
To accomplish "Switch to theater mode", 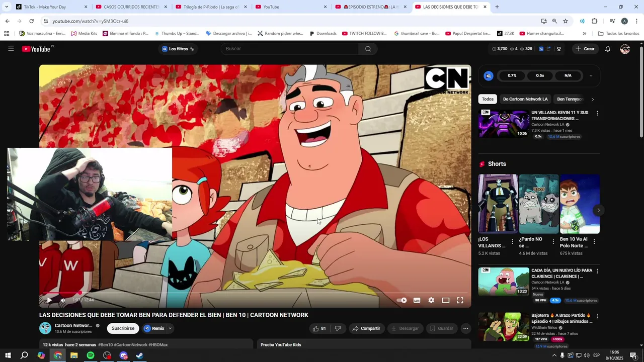I will click(x=445, y=300).
